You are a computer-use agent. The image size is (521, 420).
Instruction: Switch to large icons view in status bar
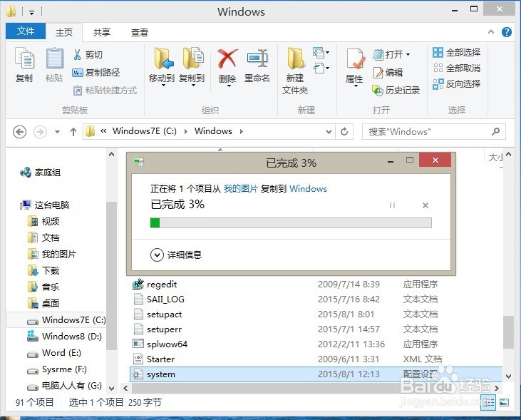pos(504,403)
